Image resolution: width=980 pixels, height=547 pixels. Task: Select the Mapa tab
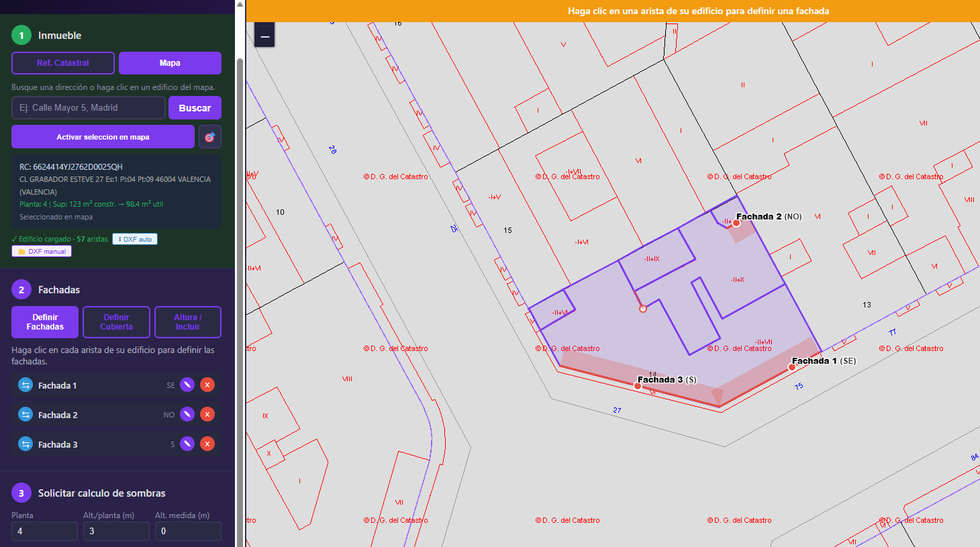coord(170,63)
